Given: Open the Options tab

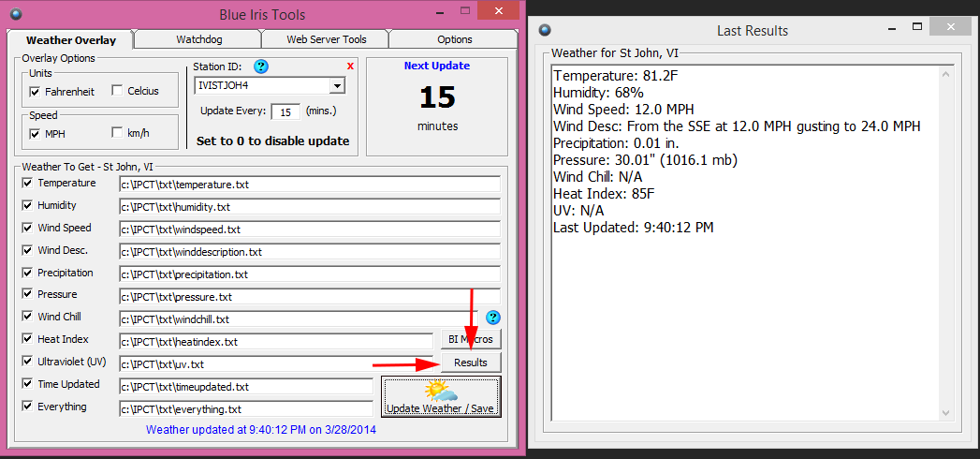Looking at the screenshot, I should [x=454, y=39].
